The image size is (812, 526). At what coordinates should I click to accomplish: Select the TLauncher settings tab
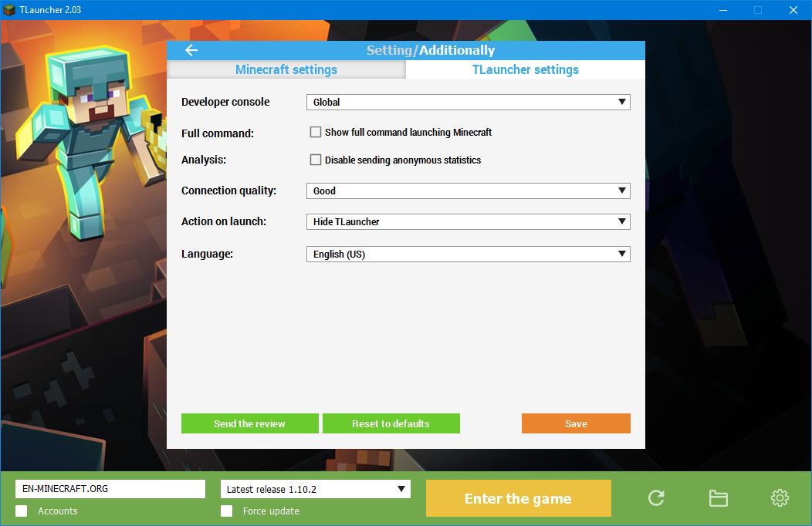526,70
